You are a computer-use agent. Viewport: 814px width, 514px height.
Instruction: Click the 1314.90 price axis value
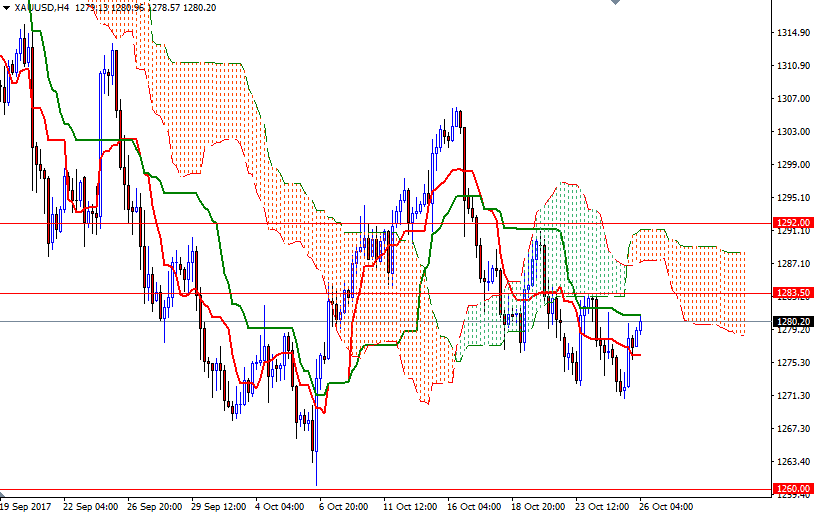(793, 33)
